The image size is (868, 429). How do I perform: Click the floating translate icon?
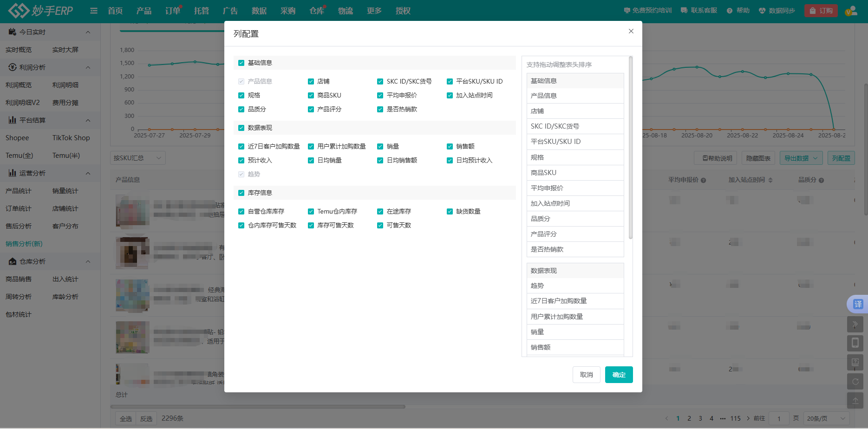[x=857, y=304]
